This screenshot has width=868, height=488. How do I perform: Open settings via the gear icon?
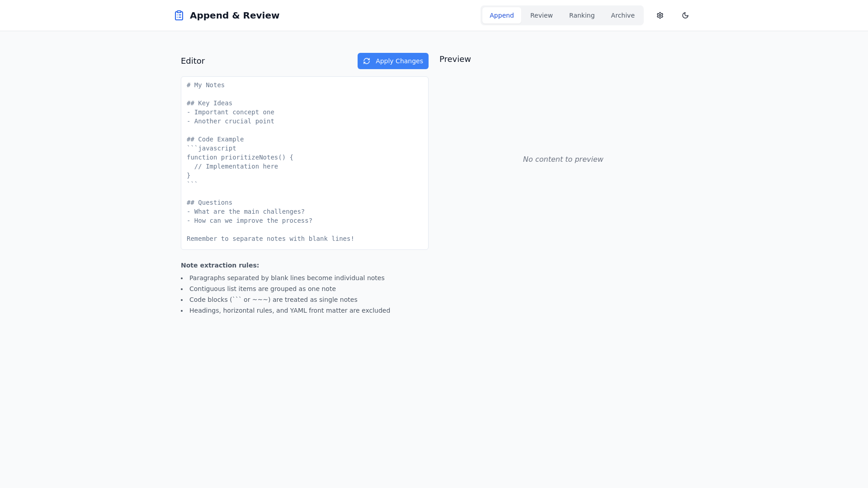660,15
